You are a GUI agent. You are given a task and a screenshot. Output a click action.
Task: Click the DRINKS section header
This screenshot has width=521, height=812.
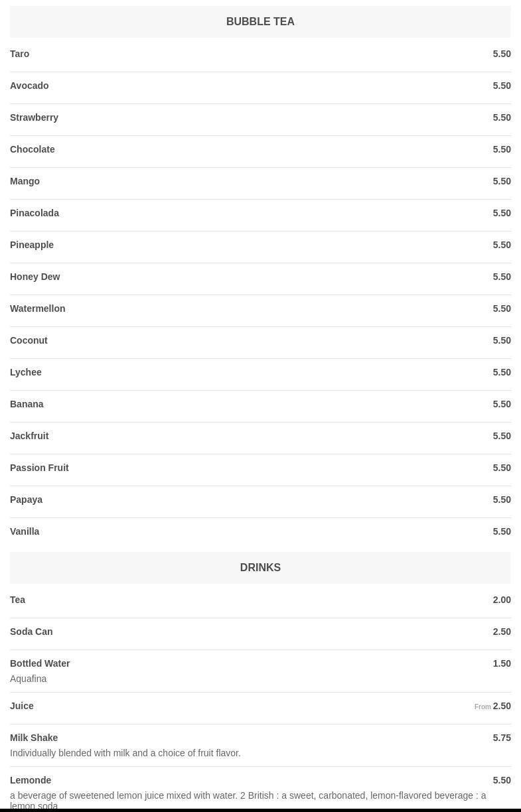pos(260,568)
